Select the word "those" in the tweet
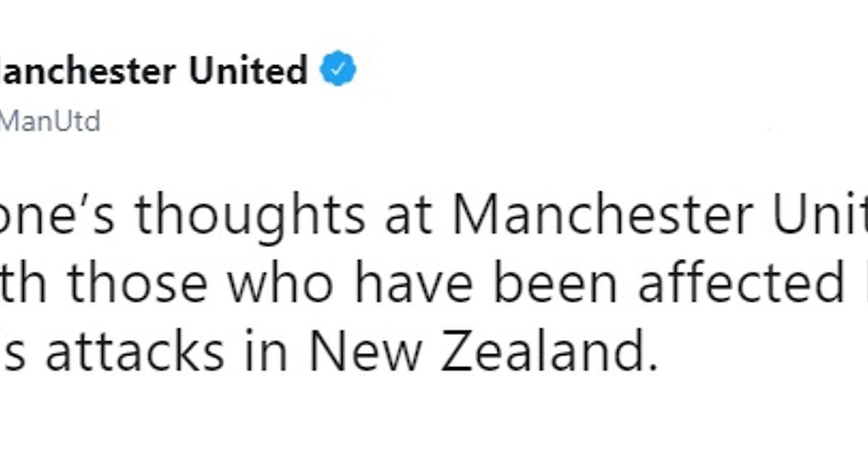Image resolution: width=868 pixels, height=456 pixels. point(146,286)
